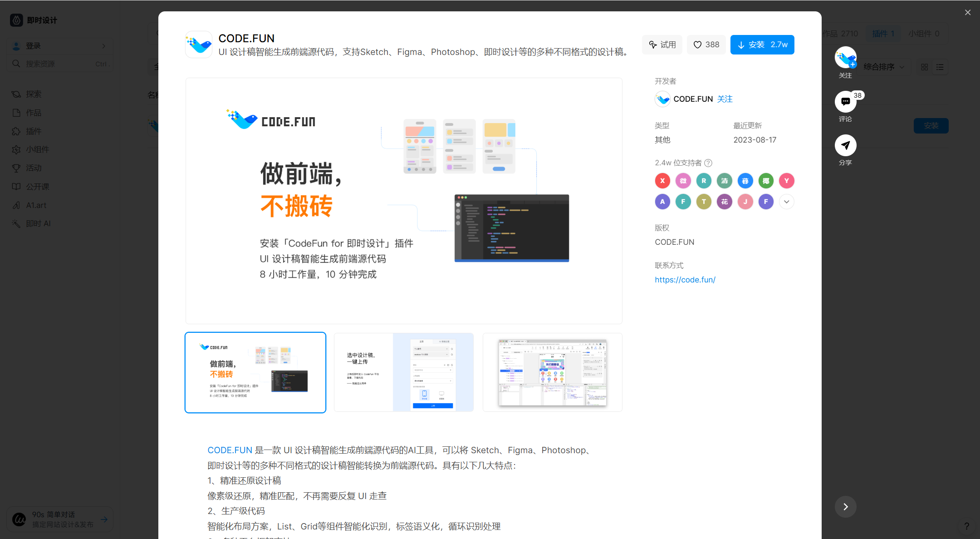
Task: Click the red X supporter avatar
Action: (x=662, y=181)
